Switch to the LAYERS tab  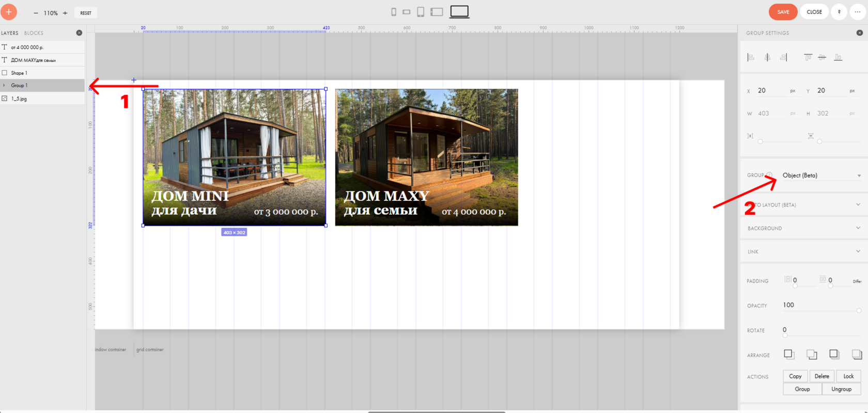pyautogui.click(x=10, y=33)
